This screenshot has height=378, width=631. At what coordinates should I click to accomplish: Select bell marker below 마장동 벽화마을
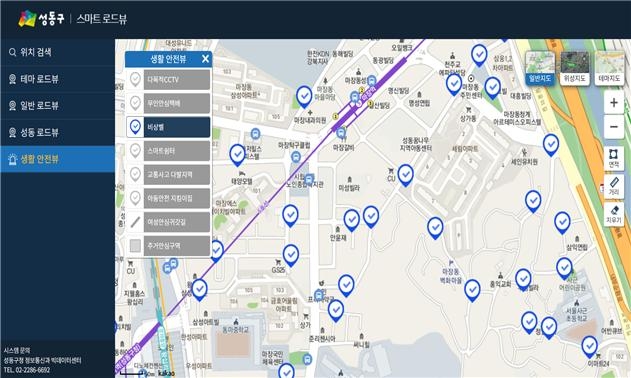pos(472,291)
